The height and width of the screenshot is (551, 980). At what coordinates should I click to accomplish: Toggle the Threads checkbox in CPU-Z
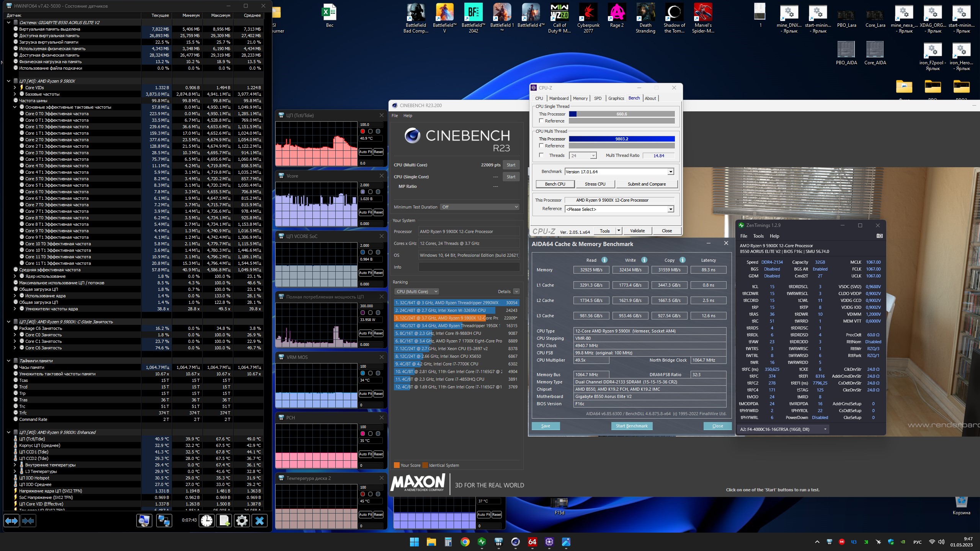(541, 155)
